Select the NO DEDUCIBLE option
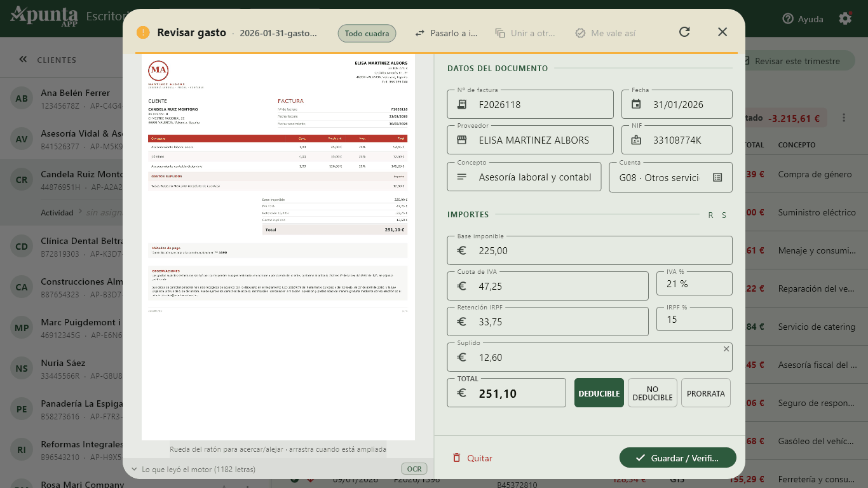The width and height of the screenshot is (868, 488). click(x=653, y=393)
